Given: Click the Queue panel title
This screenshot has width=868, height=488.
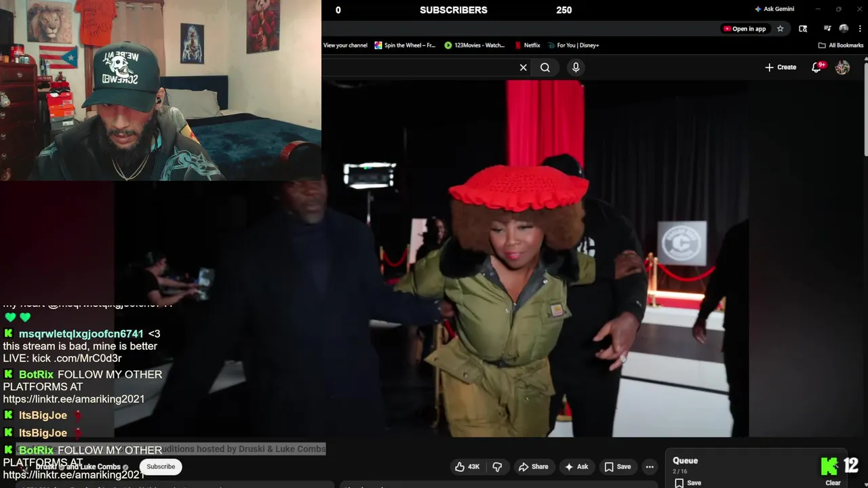Looking at the screenshot, I should [685, 461].
